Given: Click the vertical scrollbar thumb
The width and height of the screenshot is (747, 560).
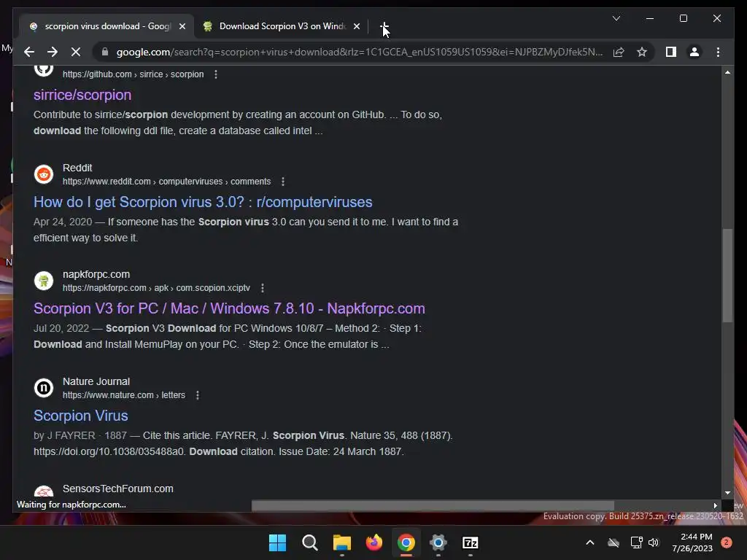Looking at the screenshot, I should point(727,275).
